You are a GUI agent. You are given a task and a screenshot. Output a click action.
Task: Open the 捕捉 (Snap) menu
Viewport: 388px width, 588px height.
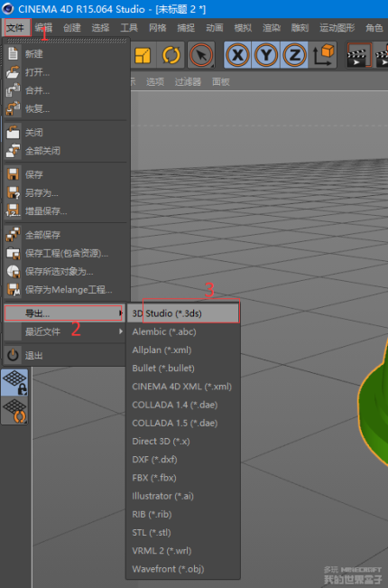[186, 28]
